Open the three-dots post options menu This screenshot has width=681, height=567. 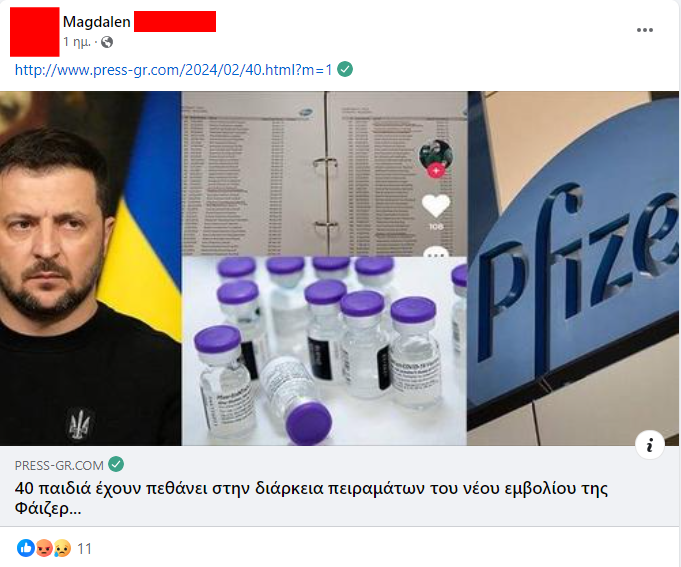point(645,30)
